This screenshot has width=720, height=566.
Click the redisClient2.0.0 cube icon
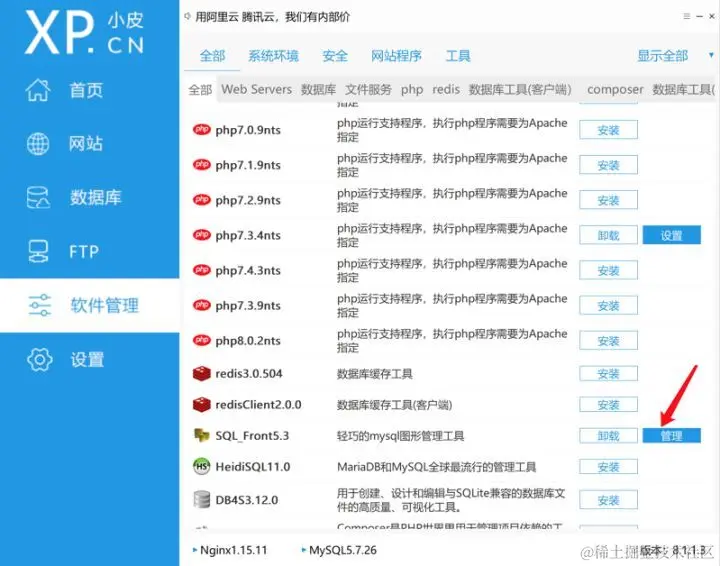tap(202, 404)
